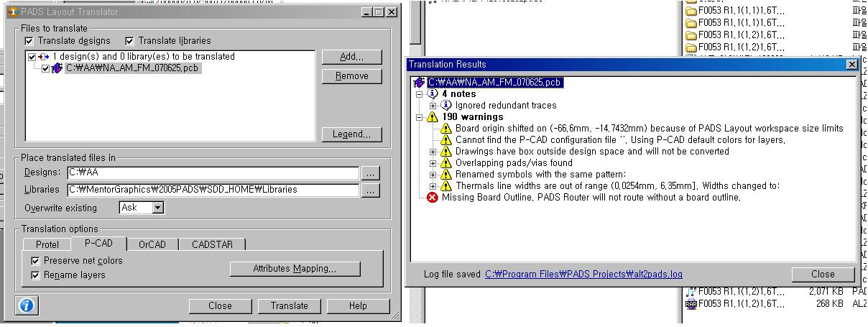Image resolution: width=868 pixels, height=327 pixels.
Task: Toggle the Translate libraries checkbox
Action: coord(130,42)
